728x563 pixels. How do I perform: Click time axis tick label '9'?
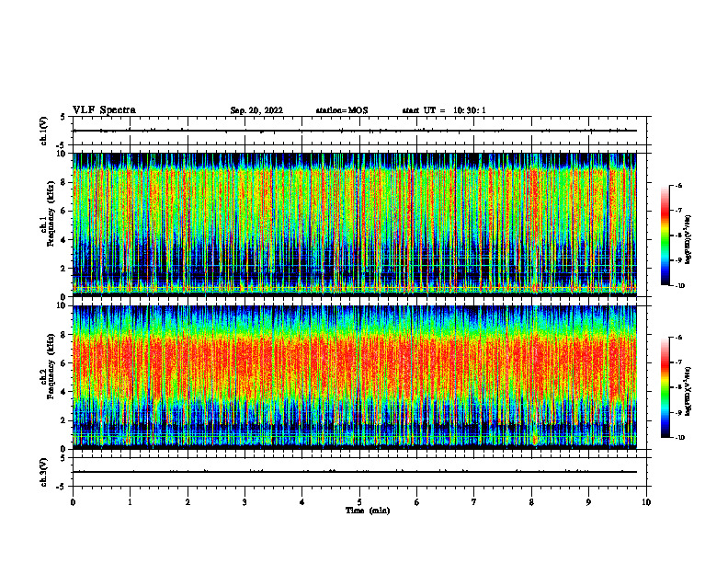[x=588, y=502]
